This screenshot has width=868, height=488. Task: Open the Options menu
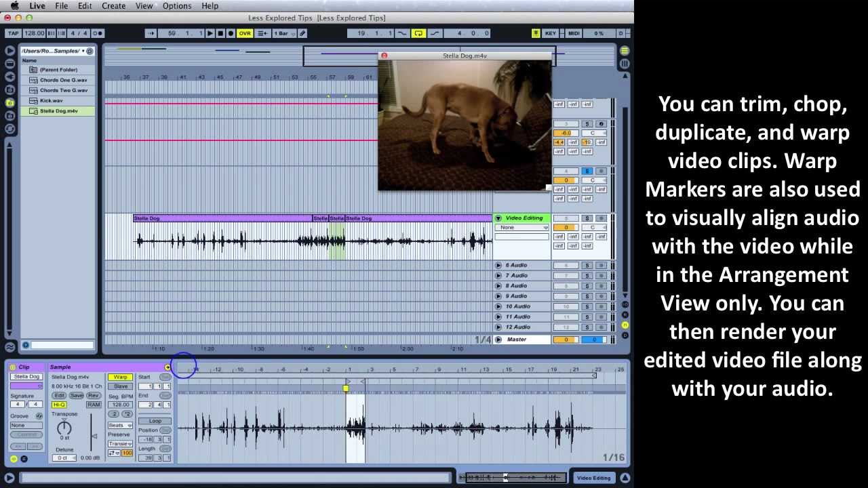[x=177, y=6]
